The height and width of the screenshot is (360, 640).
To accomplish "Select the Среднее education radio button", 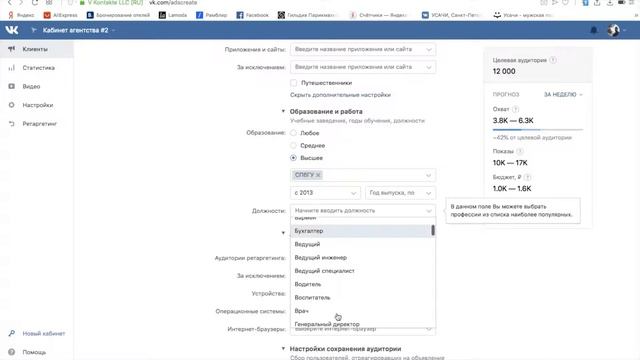I will point(293,145).
